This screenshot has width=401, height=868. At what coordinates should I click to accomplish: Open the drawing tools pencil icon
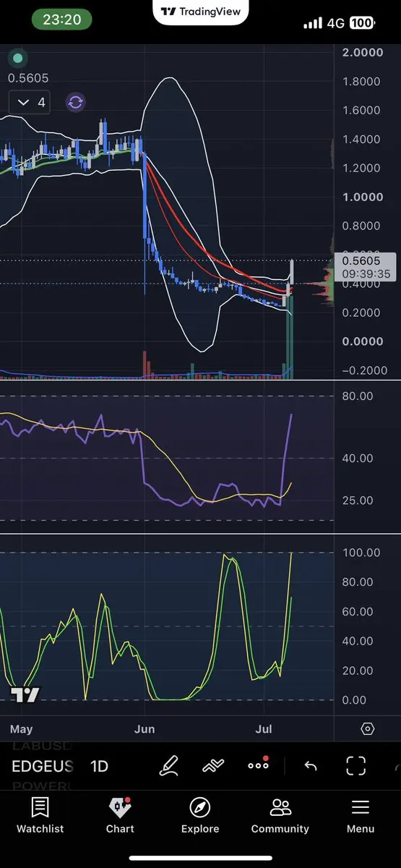168,766
